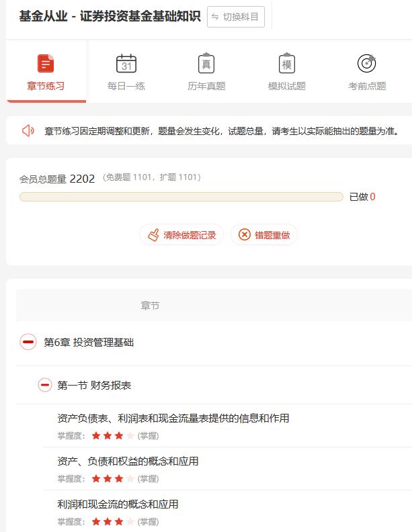Click the question progress bar
The image size is (412, 532).
point(181,197)
